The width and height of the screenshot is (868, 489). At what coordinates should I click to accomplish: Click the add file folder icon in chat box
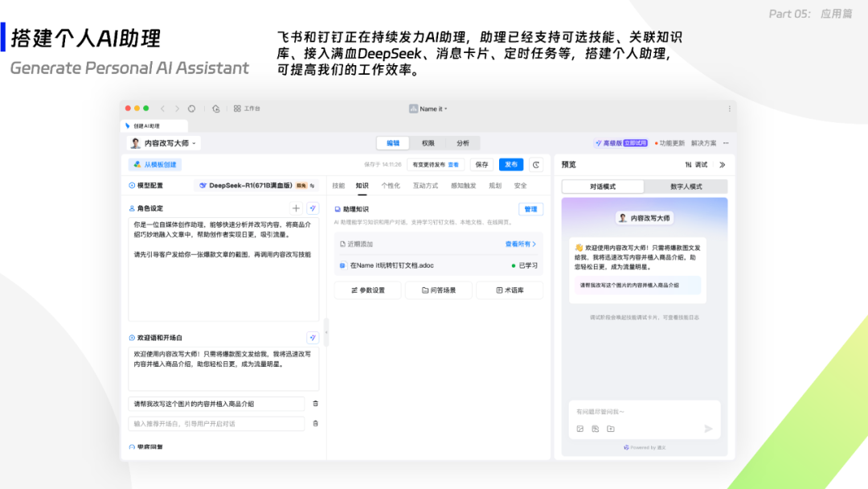(x=611, y=429)
